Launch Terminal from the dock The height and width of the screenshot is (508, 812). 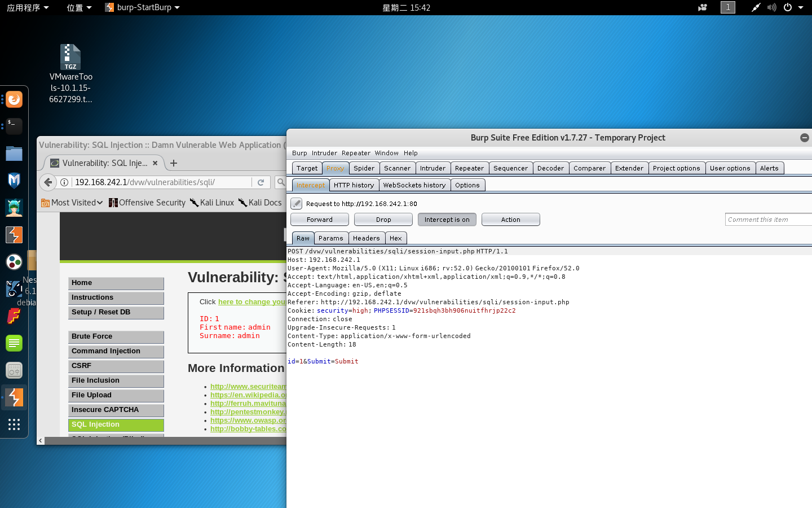(x=14, y=125)
